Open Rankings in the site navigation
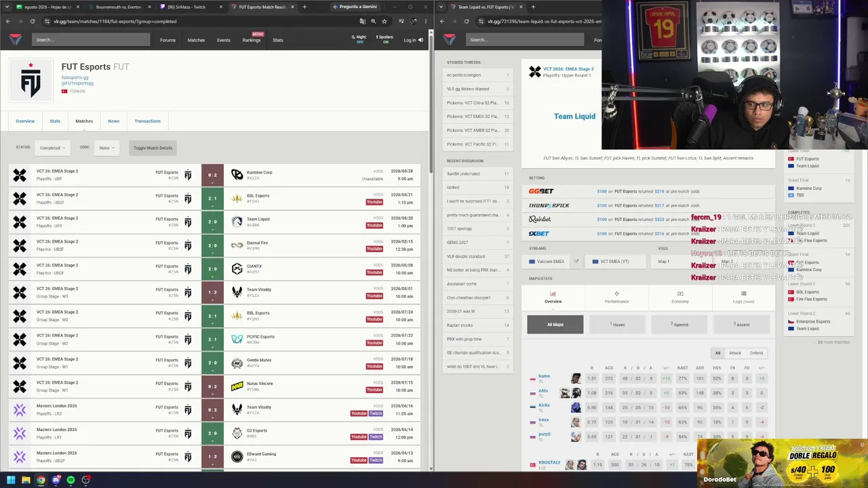Image resolution: width=868 pixels, height=488 pixels. point(252,40)
